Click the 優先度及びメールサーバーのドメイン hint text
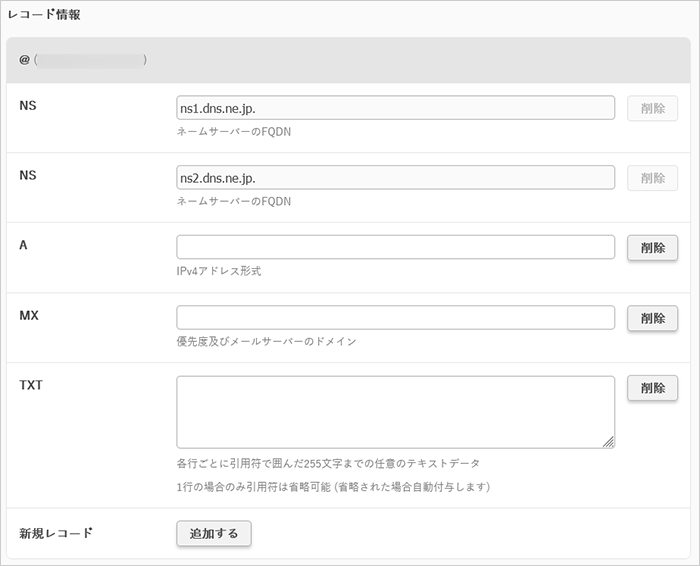This screenshot has height=566, width=700. point(266,341)
